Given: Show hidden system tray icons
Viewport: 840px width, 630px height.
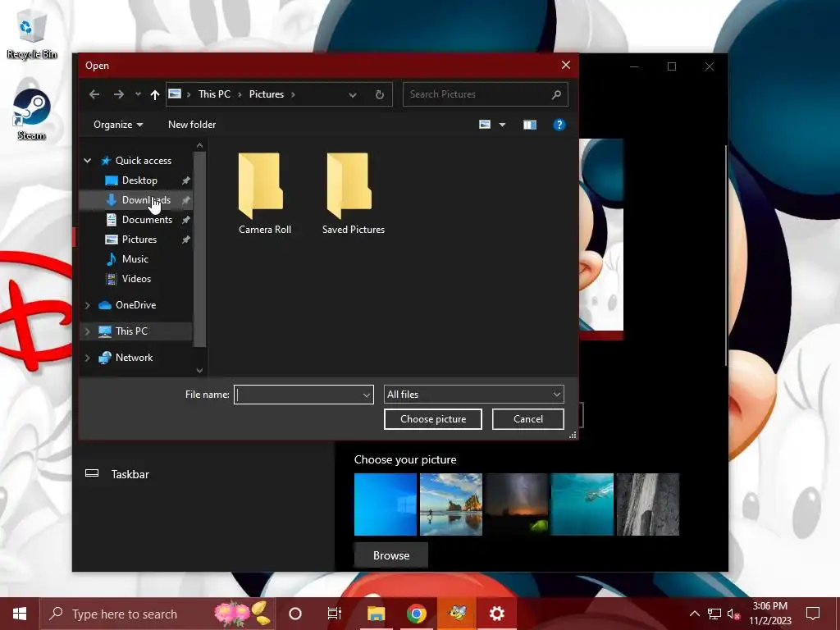Looking at the screenshot, I should [x=694, y=614].
